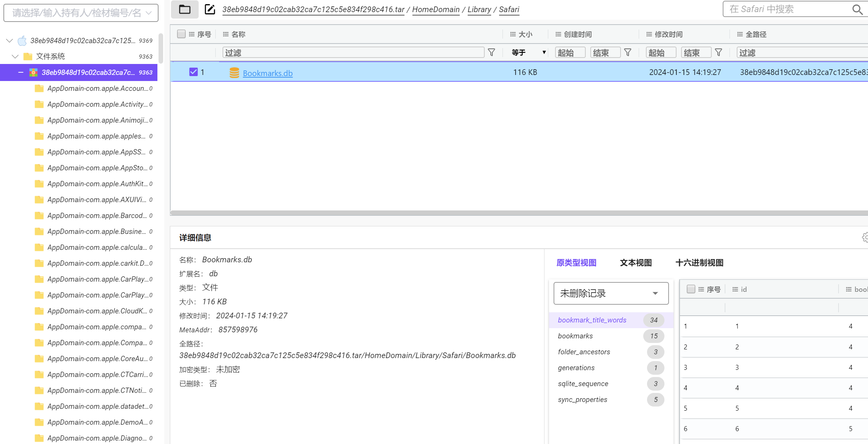The image size is (868, 444).
Task: Toggle the select-all checkbox in the right table
Action: pyautogui.click(x=691, y=289)
